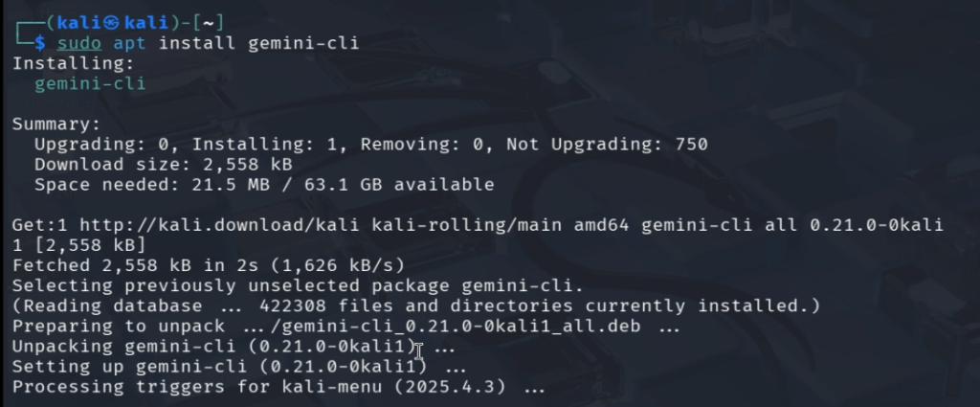
Task: Click the Fetched 2,558 kB line
Action: [209, 265]
